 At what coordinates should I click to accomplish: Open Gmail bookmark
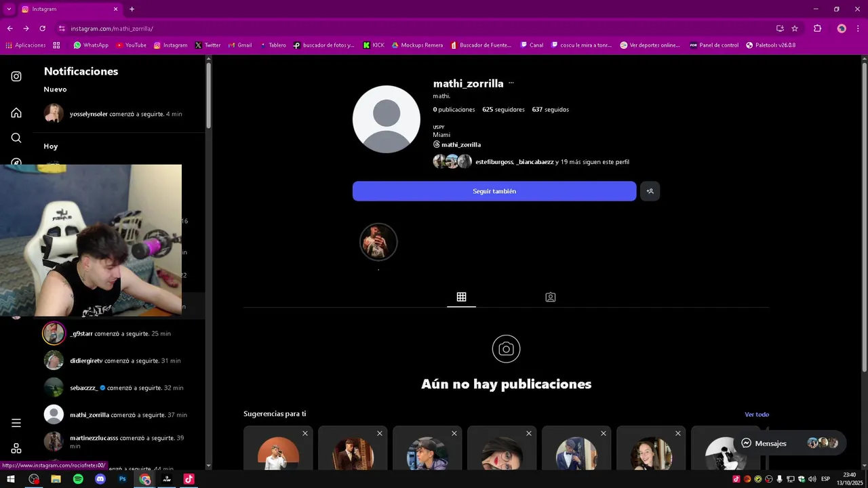tap(239, 45)
